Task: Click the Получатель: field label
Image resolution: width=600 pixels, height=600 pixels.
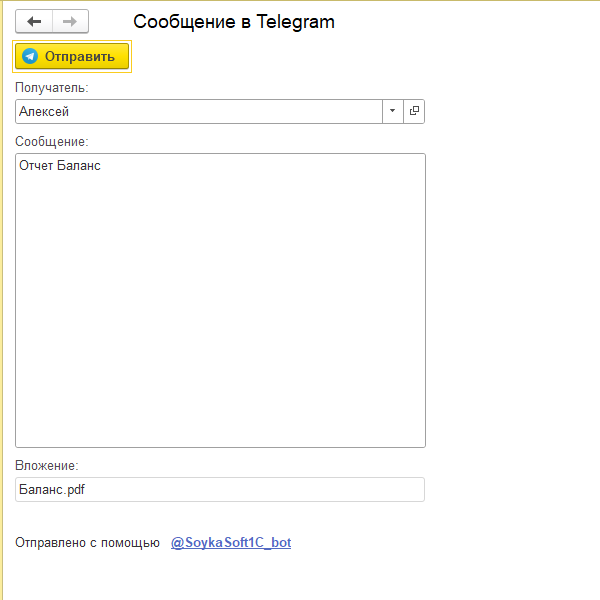Action: [x=52, y=88]
